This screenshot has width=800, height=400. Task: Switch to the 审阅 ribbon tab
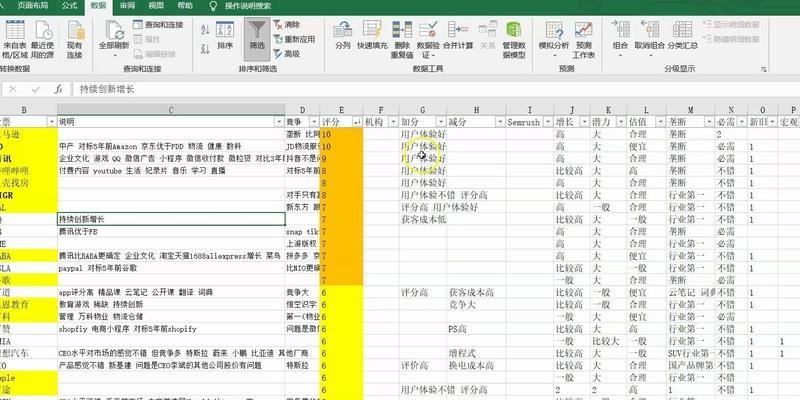click(128, 6)
